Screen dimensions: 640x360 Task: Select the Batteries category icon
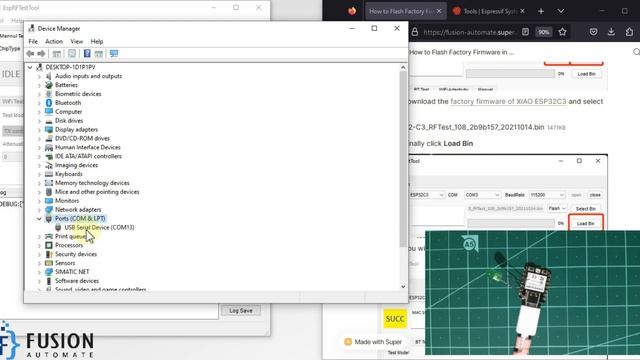click(x=49, y=85)
